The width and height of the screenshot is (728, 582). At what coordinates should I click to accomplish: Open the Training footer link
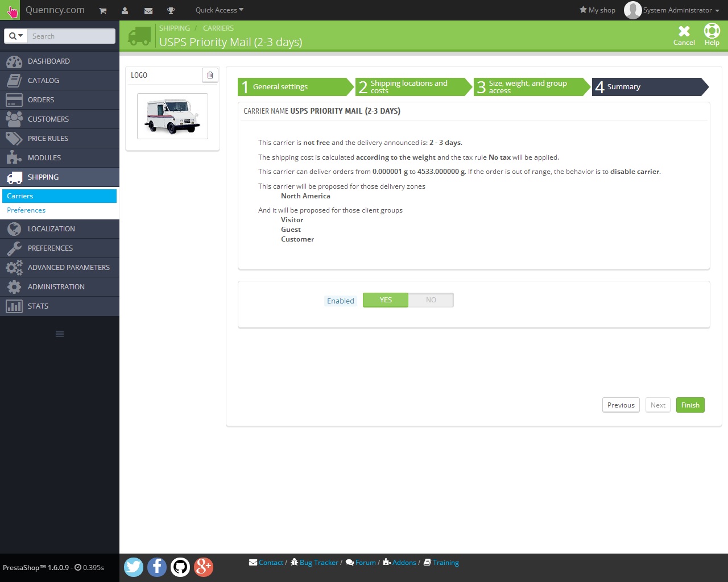point(441,563)
